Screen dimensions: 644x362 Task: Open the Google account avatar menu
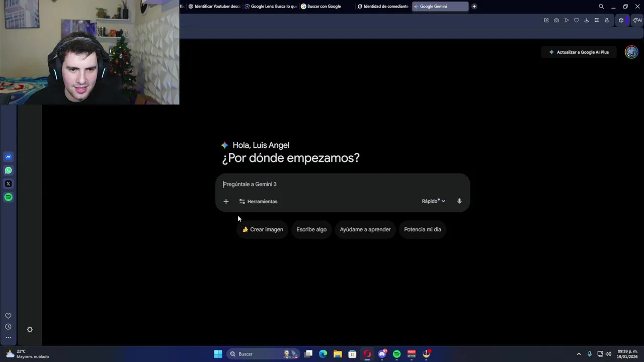[631, 52]
